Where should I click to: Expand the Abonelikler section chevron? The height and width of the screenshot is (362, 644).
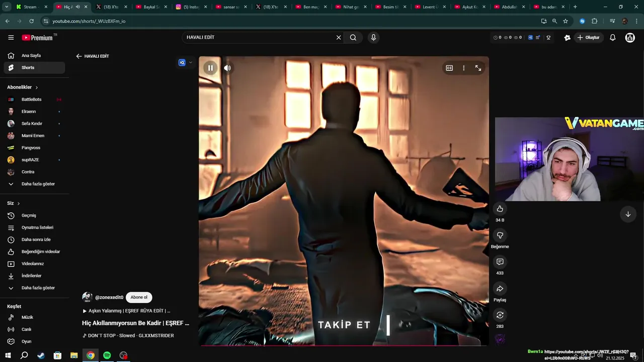point(37,87)
